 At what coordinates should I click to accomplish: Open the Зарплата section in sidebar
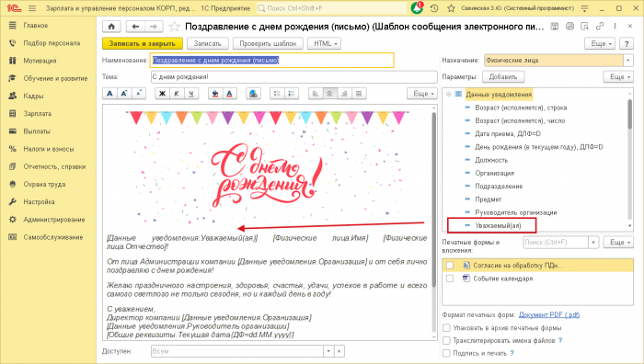coord(38,114)
